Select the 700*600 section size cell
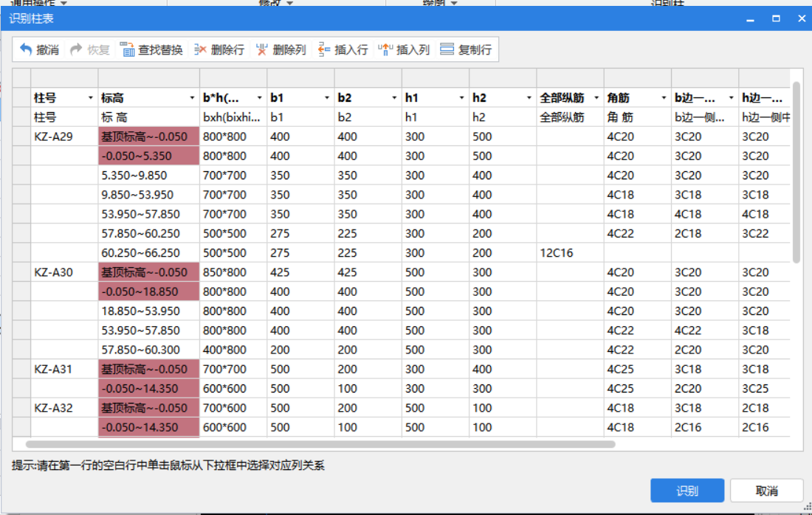The image size is (812, 515). (x=233, y=408)
